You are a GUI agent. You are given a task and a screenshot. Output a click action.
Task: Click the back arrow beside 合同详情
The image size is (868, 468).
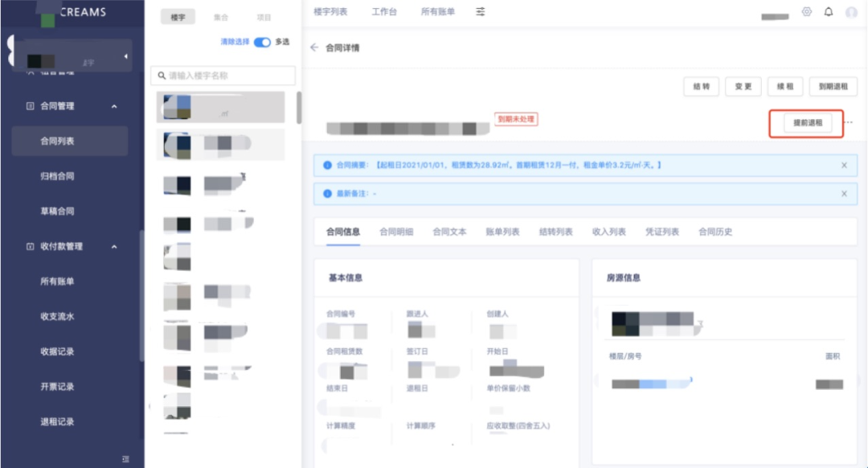[313, 47]
